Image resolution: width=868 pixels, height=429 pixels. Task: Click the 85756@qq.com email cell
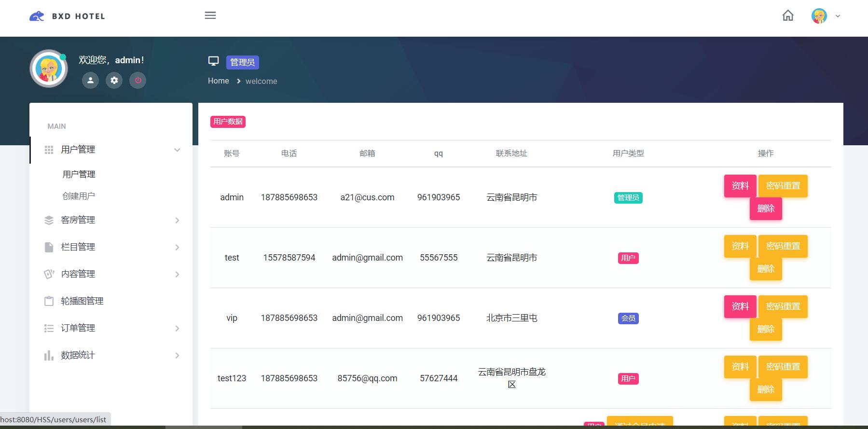coord(367,378)
